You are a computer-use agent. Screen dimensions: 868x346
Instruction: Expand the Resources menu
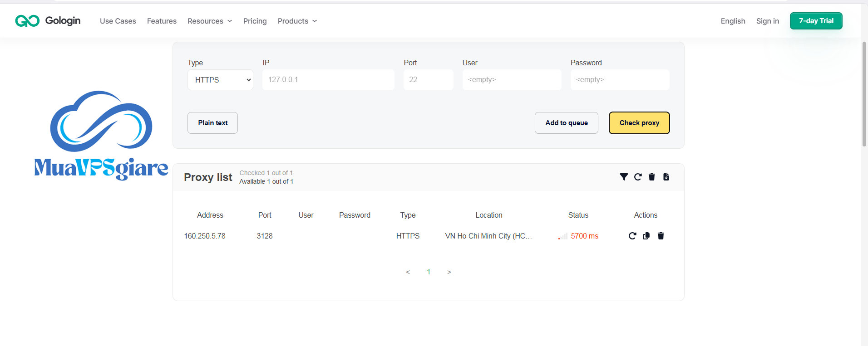(210, 21)
